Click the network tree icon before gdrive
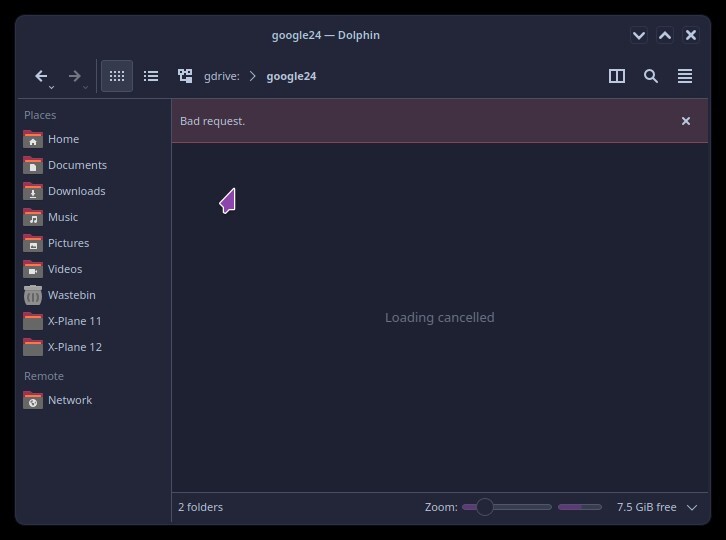The width and height of the screenshot is (726, 540). [185, 76]
